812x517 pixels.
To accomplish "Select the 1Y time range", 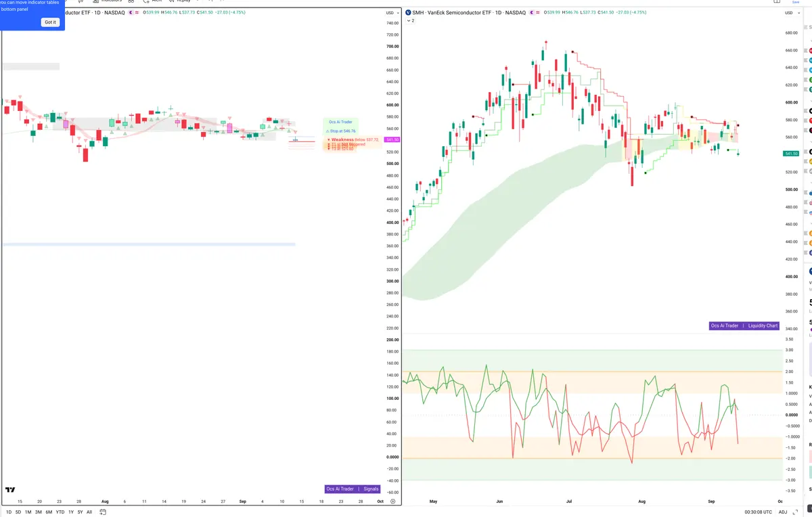I will (71, 512).
